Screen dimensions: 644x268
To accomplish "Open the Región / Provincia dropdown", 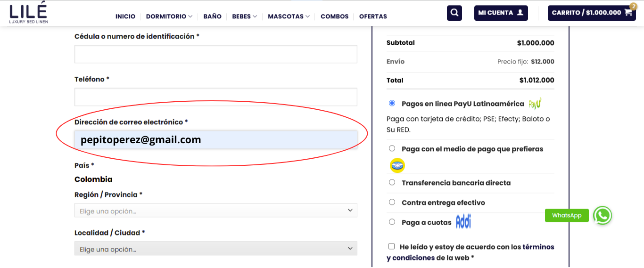I will tap(215, 211).
